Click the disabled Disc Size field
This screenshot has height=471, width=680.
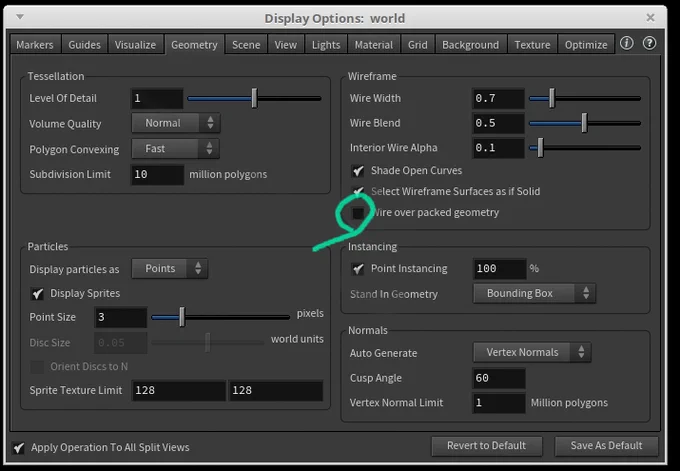(x=121, y=343)
